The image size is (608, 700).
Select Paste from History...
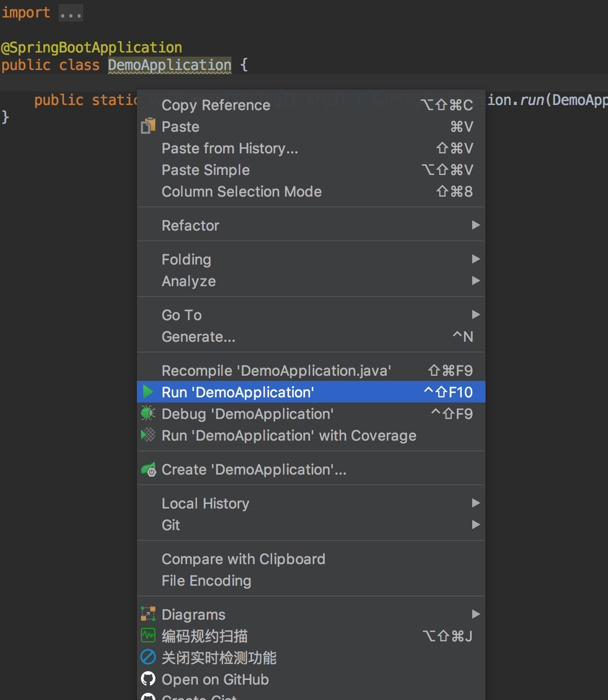coord(230,148)
